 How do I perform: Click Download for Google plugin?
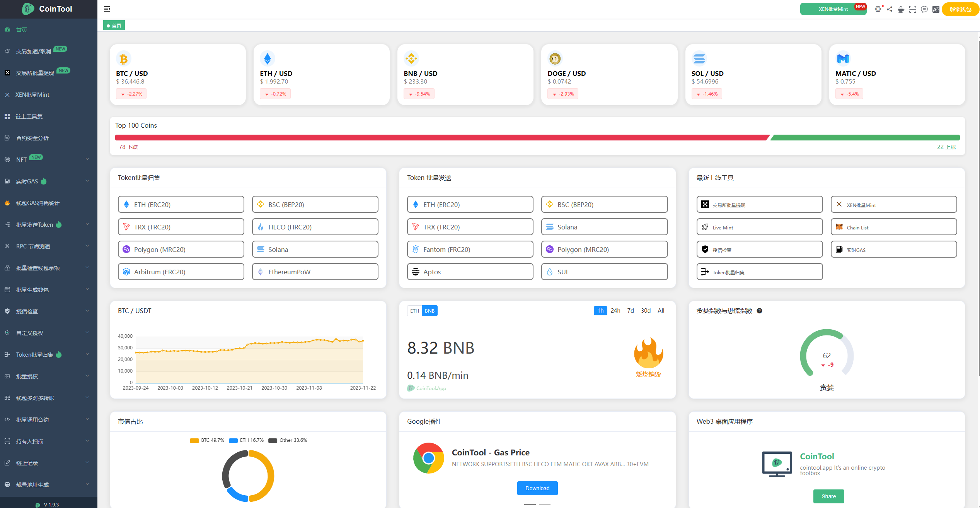pyautogui.click(x=537, y=488)
